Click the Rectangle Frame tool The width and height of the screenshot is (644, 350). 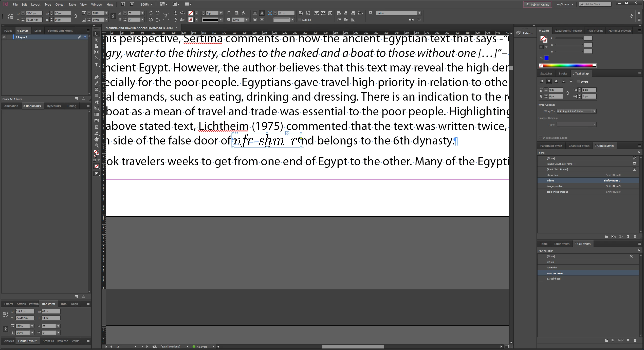(97, 89)
